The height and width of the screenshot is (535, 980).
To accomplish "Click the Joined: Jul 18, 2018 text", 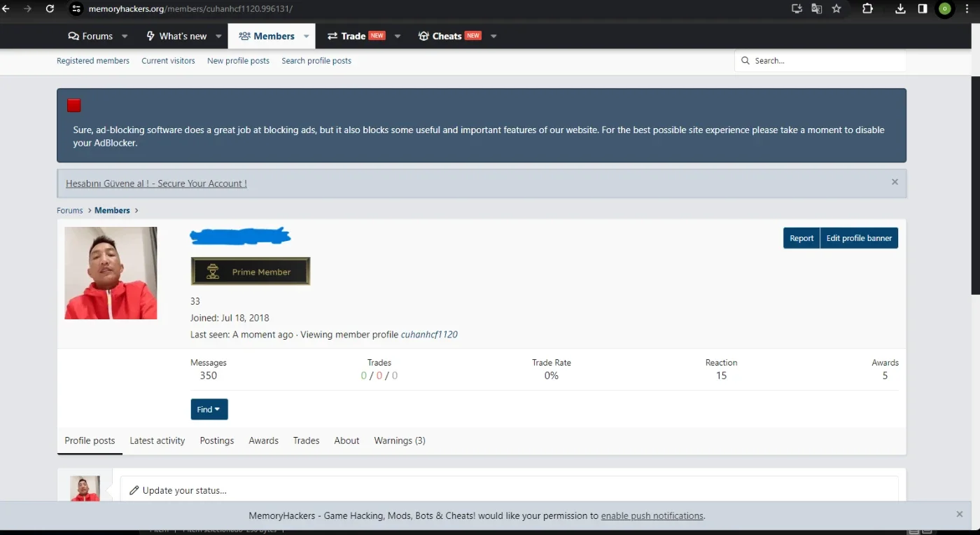I will [230, 318].
